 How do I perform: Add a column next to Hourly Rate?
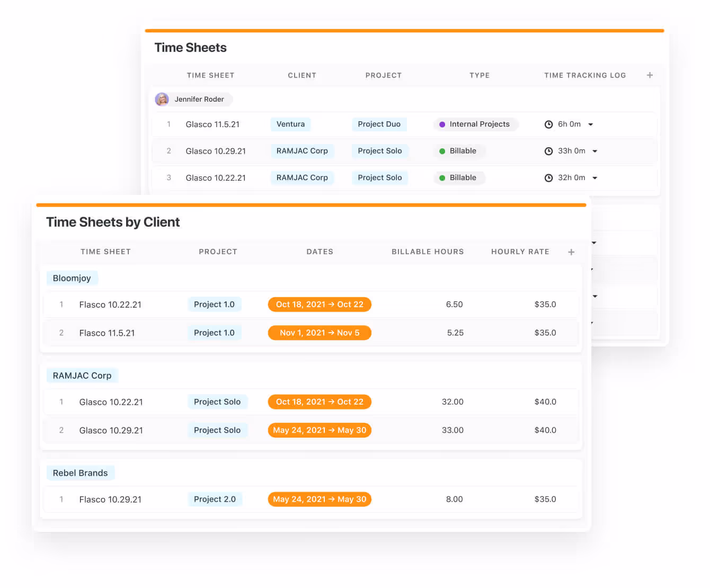(571, 252)
